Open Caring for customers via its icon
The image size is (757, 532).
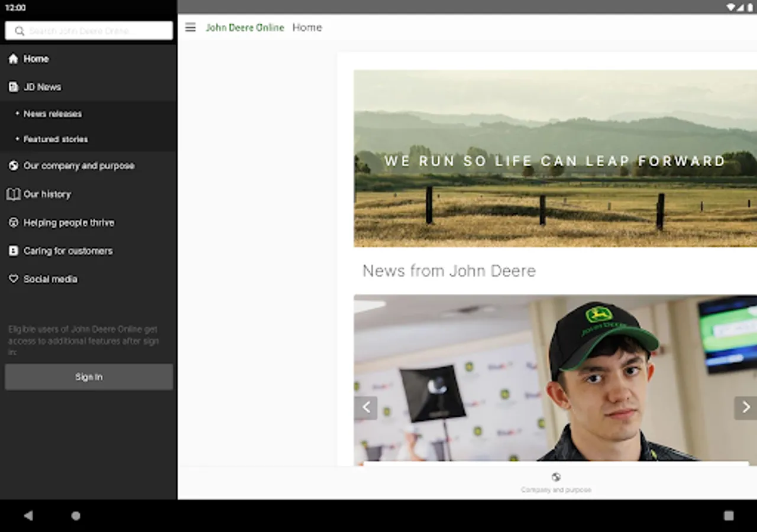13,251
